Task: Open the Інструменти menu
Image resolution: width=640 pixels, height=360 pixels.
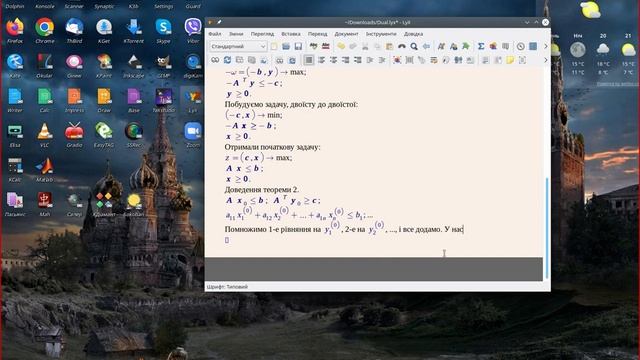Action: coord(381,34)
